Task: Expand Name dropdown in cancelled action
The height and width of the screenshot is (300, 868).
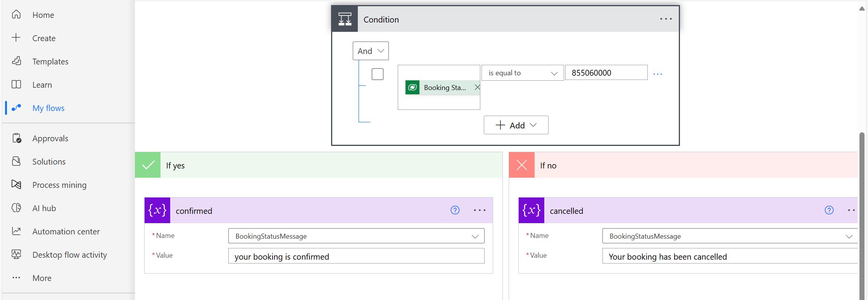Action: point(849,236)
